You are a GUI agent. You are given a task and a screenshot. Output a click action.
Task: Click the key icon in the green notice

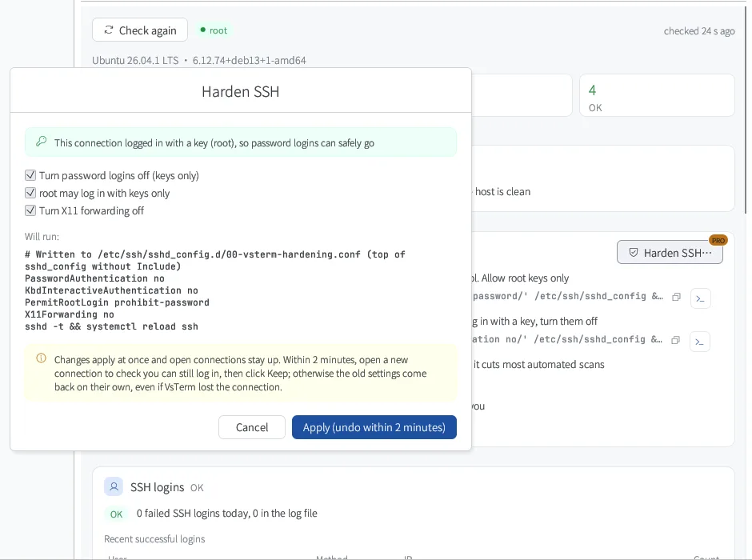click(42, 142)
